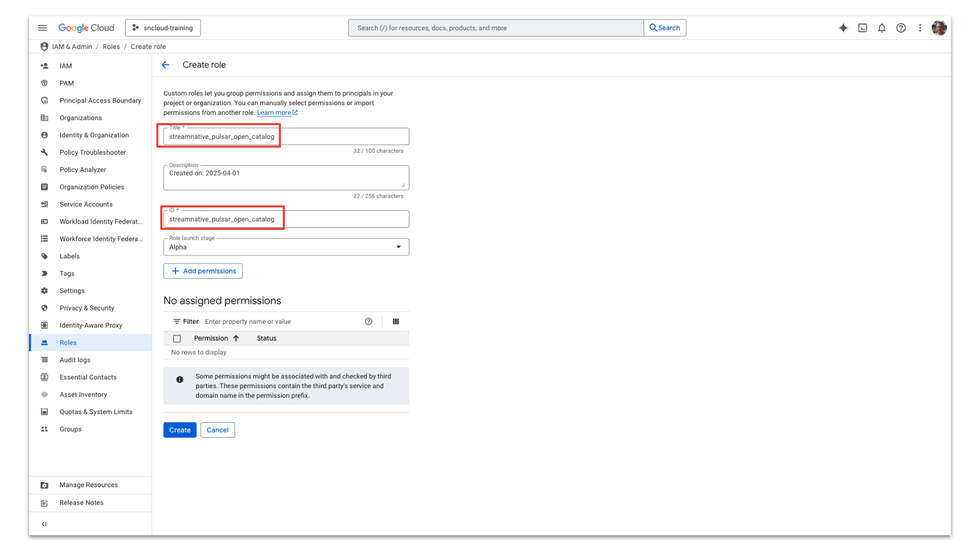Click the back arrow beside Create role

[x=165, y=65]
